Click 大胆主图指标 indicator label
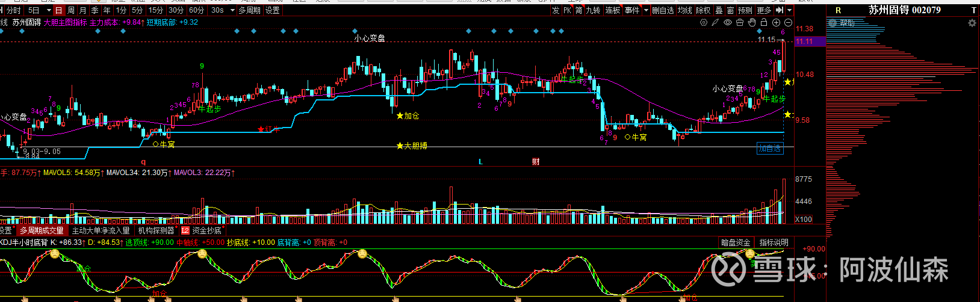980x302 pixels. pos(65,22)
